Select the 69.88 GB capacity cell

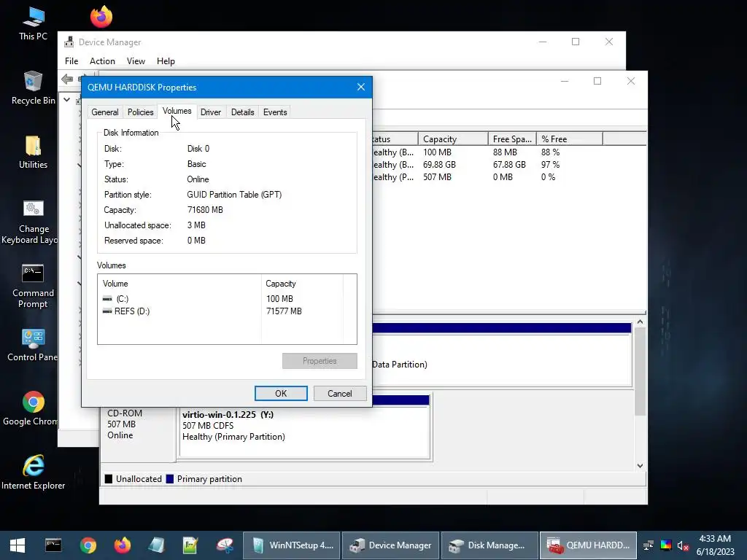point(439,165)
